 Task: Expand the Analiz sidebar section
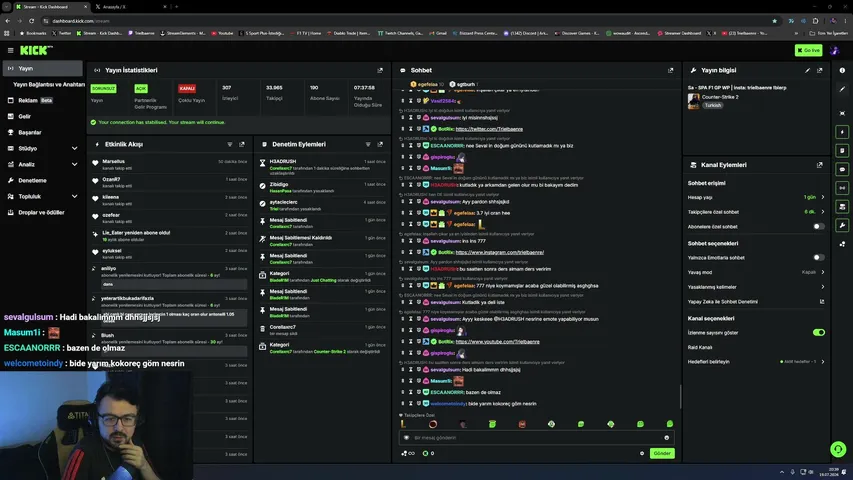tap(75, 164)
